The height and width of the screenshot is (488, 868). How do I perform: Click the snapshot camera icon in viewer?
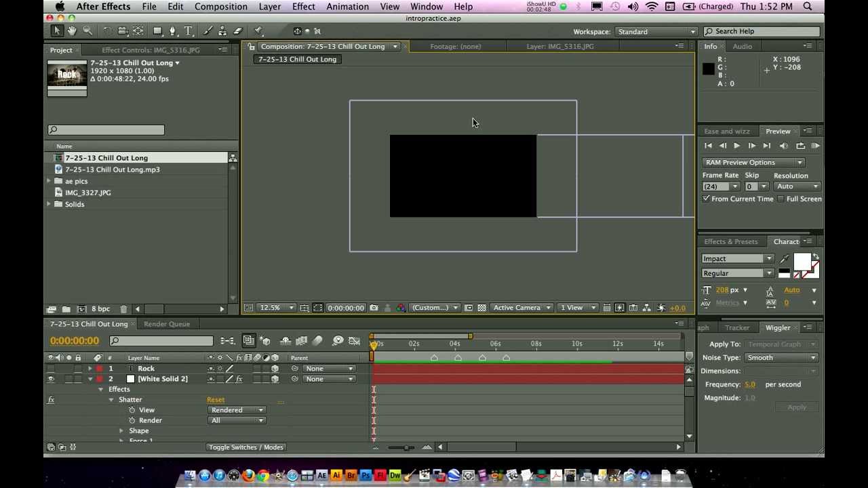click(x=374, y=308)
